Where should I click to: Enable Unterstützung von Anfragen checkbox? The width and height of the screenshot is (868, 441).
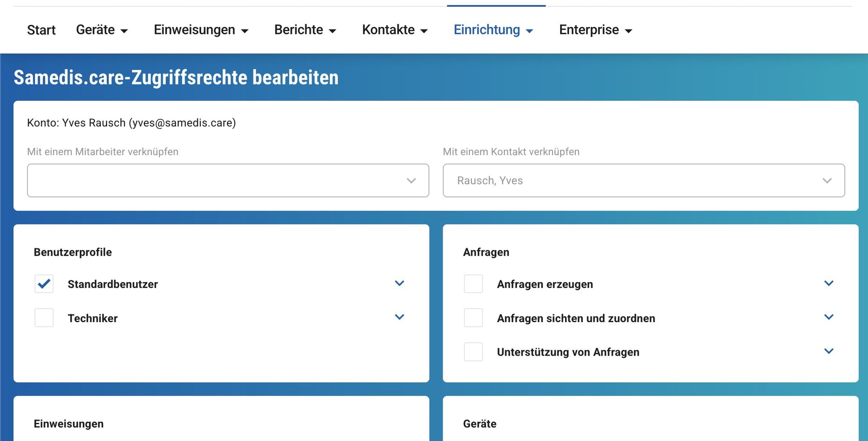coord(473,352)
